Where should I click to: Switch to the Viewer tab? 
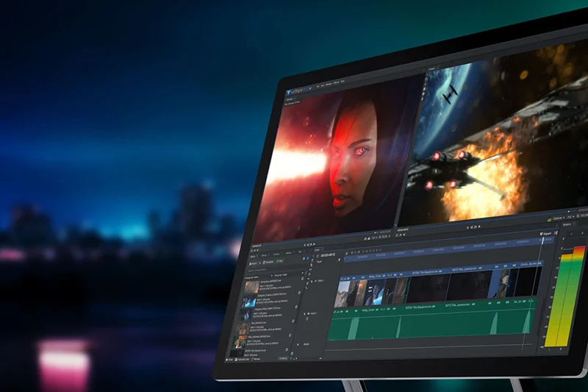click(431, 69)
